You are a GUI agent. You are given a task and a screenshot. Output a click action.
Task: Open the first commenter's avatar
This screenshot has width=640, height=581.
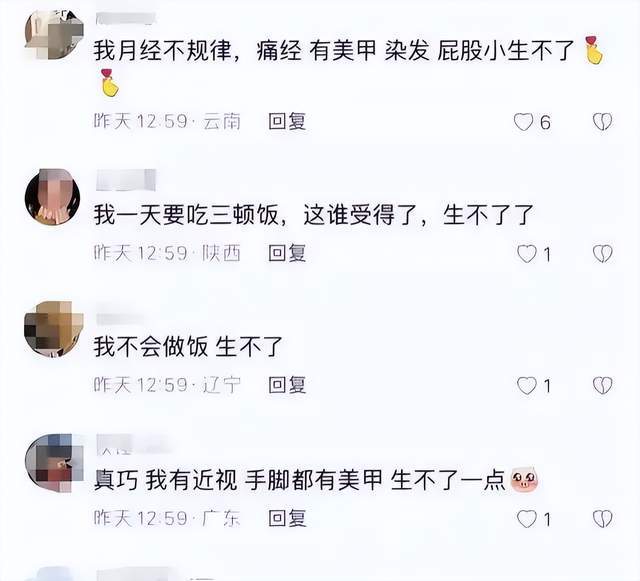click(53, 35)
